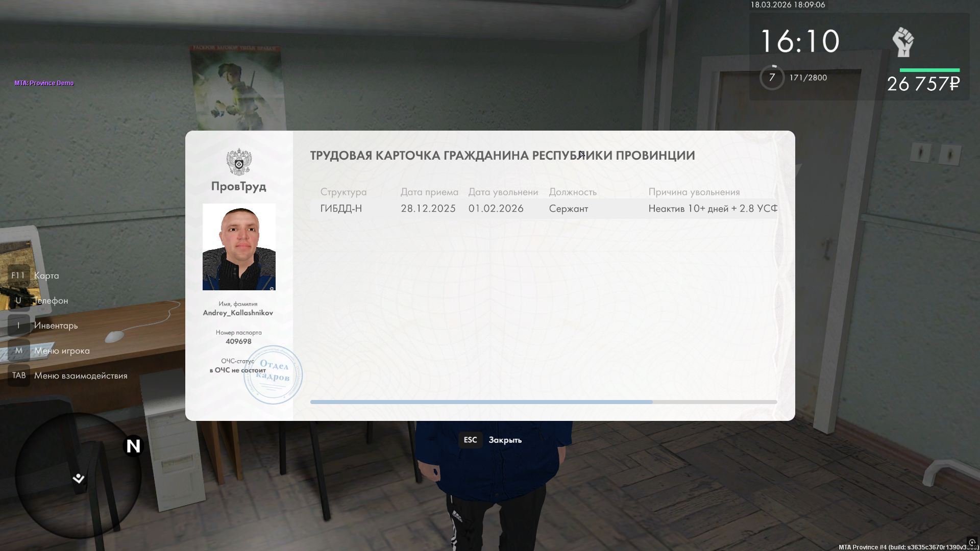
Task: Click the F11 key icon for Карта
Action: [x=18, y=275]
